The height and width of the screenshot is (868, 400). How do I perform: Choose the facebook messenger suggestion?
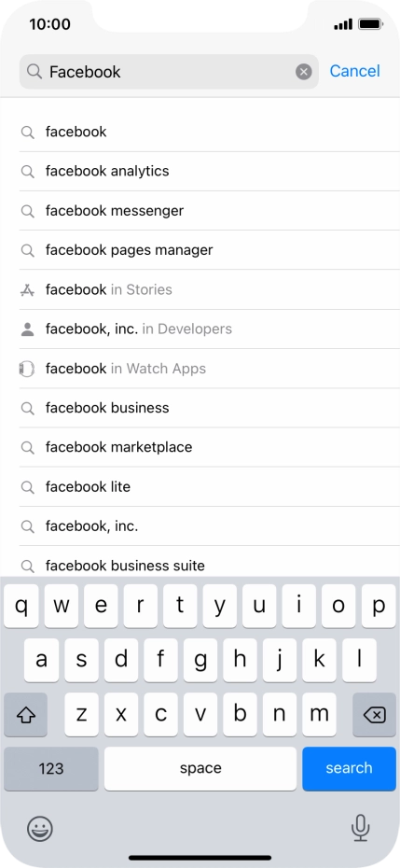(209, 211)
